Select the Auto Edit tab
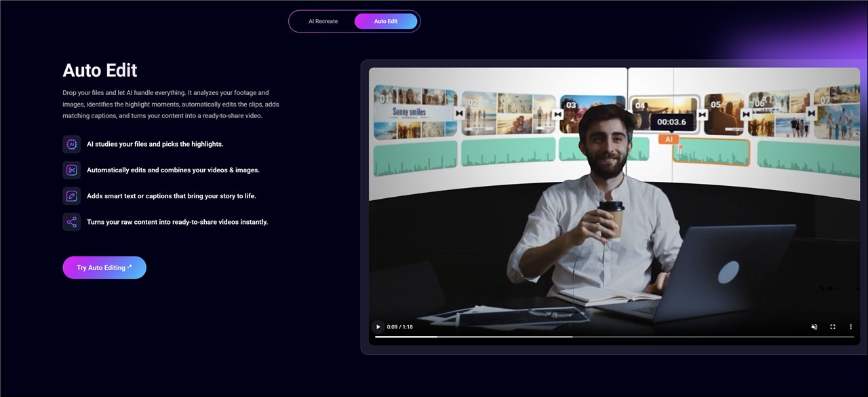868x397 pixels. click(x=386, y=21)
